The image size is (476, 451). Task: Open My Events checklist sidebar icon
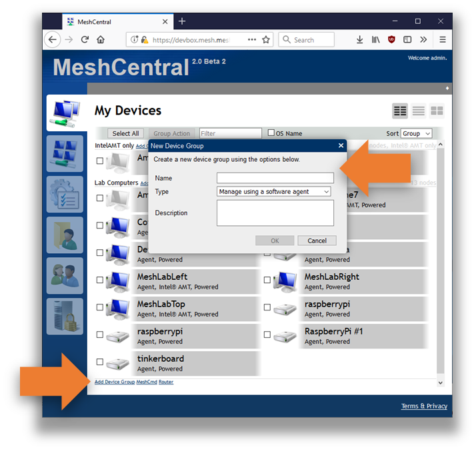(x=65, y=195)
